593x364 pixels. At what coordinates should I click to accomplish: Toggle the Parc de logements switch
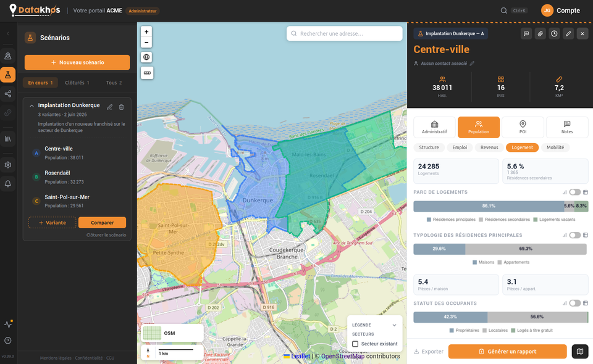[575, 192]
